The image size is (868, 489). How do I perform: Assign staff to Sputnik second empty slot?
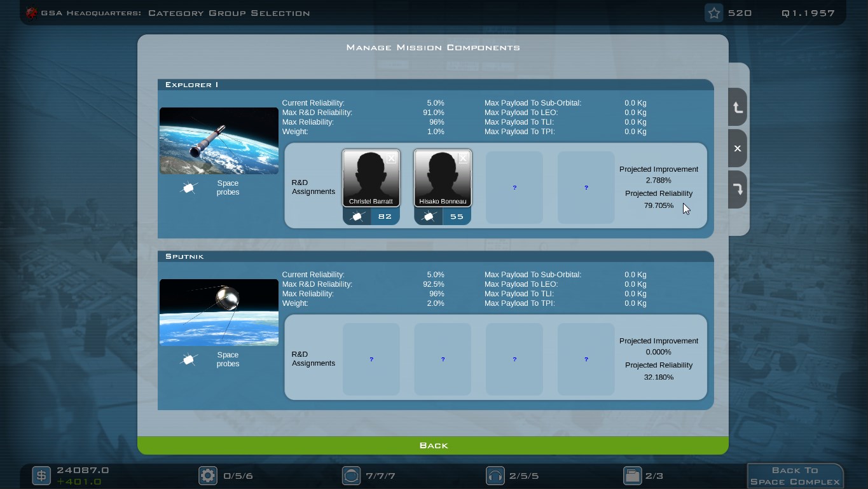pyautogui.click(x=443, y=359)
